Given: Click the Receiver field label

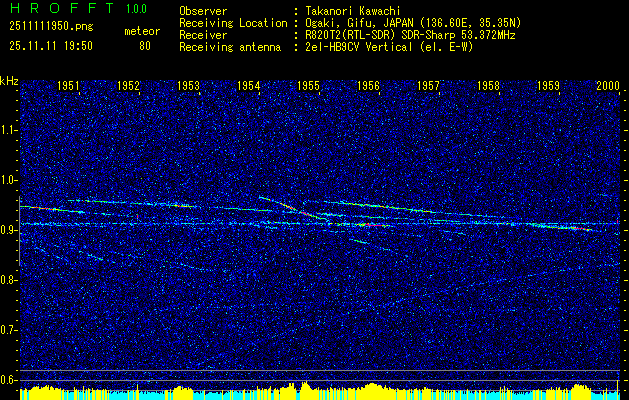Looking at the screenshot, I should [x=203, y=35].
